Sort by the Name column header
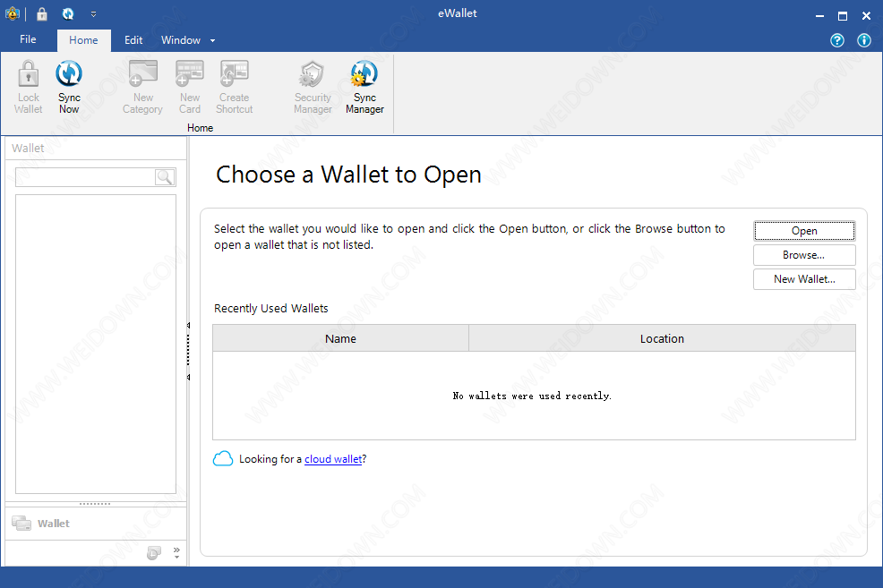This screenshot has height=588, width=883. (x=340, y=338)
